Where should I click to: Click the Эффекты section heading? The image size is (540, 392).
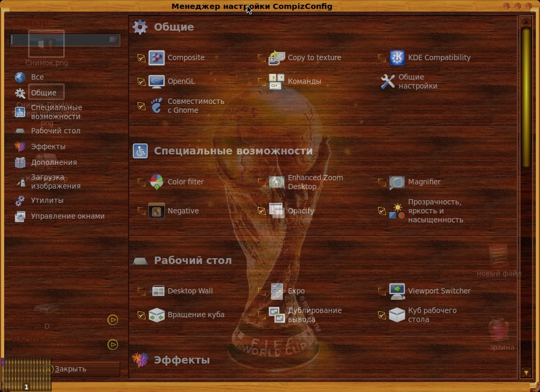pyautogui.click(x=182, y=360)
